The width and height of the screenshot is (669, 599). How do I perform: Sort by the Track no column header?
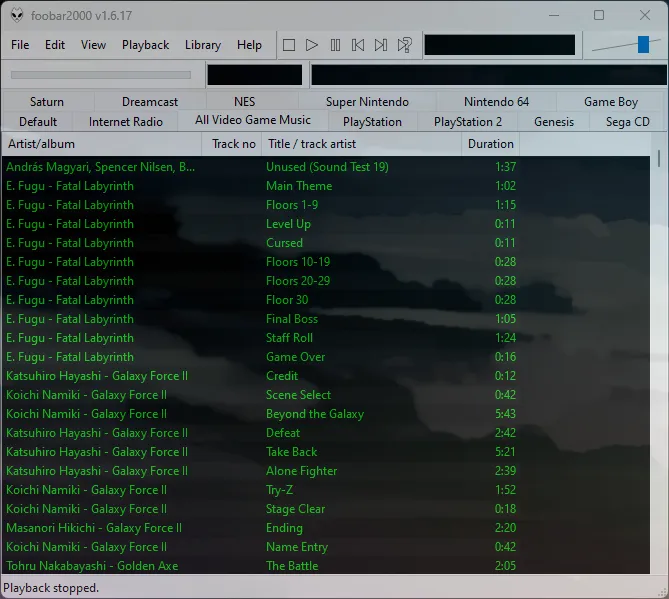click(x=232, y=144)
